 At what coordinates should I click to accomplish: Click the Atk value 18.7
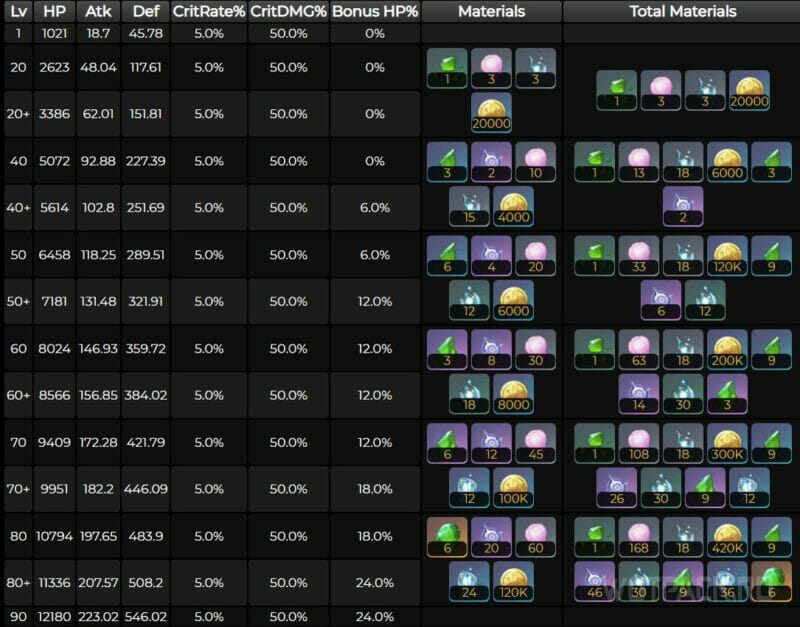point(98,34)
